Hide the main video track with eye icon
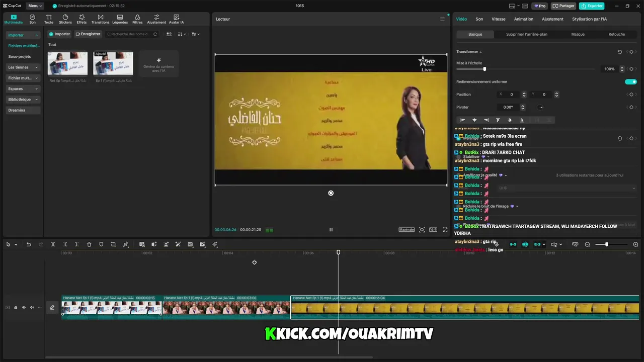The height and width of the screenshot is (362, 644). pyautogui.click(x=23, y=307)
